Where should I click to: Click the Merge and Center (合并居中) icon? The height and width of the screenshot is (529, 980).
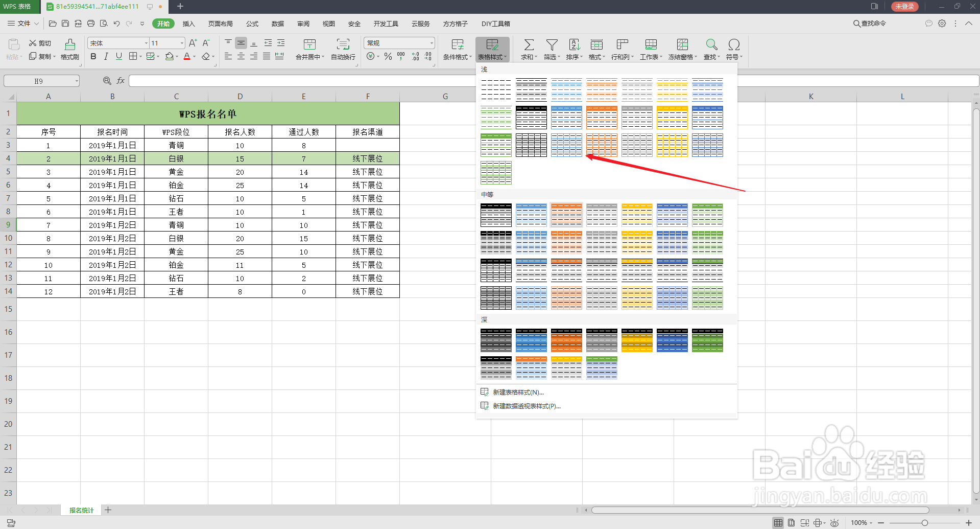309,45
